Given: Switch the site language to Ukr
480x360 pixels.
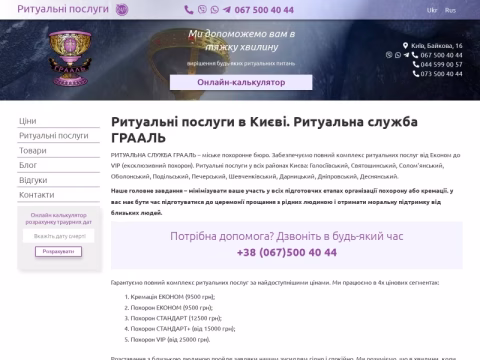Looking at the screenshot, I should (432, 10).
